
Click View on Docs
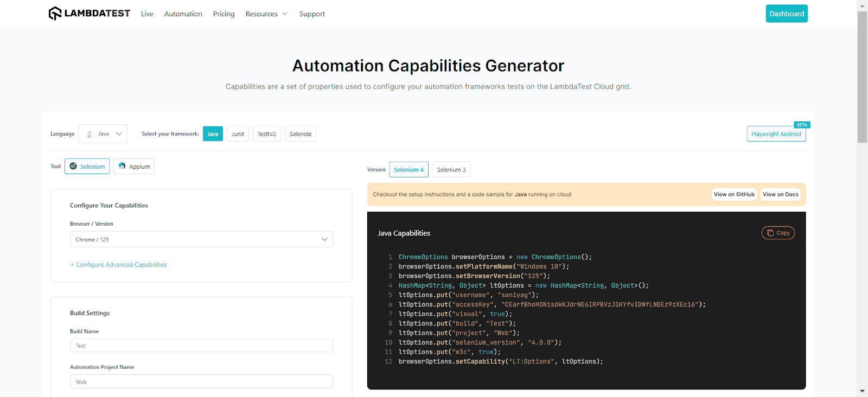click(x=781, y=194)
